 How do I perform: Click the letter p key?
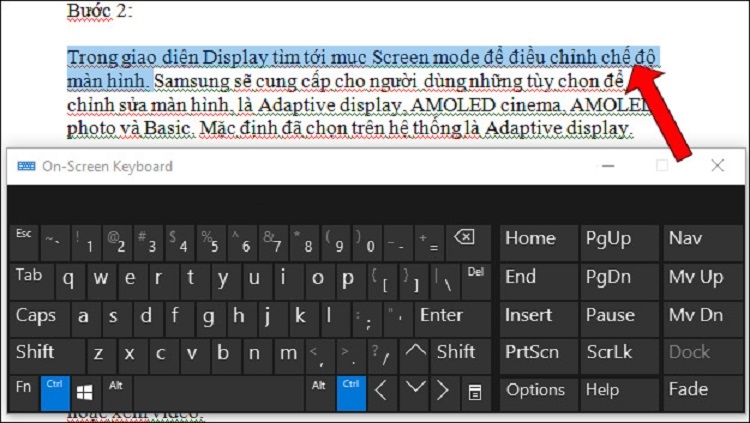click(351, 281)
